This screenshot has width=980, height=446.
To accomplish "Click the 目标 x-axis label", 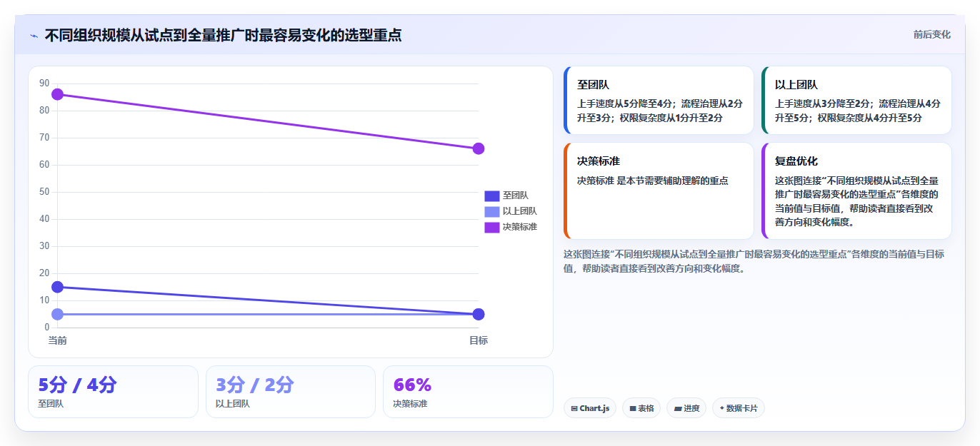I will 479,340.
